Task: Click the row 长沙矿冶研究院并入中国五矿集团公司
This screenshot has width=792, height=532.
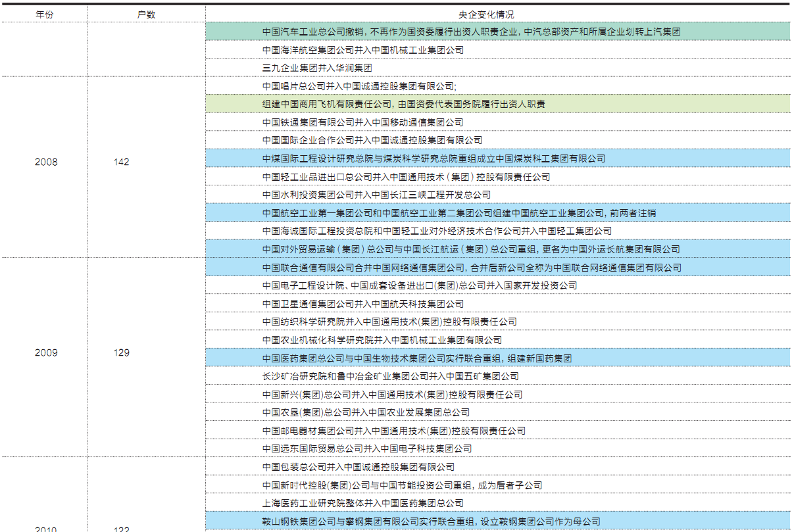Action: point(497,375)
